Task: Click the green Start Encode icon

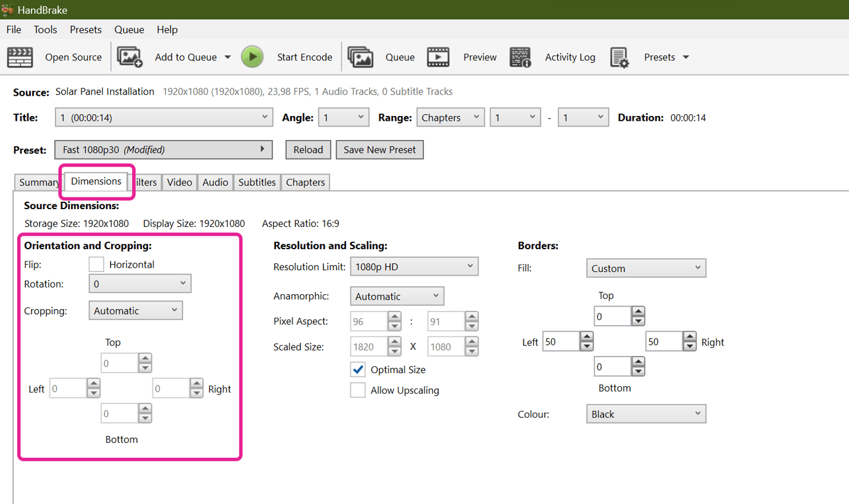Action: (252, 56)
